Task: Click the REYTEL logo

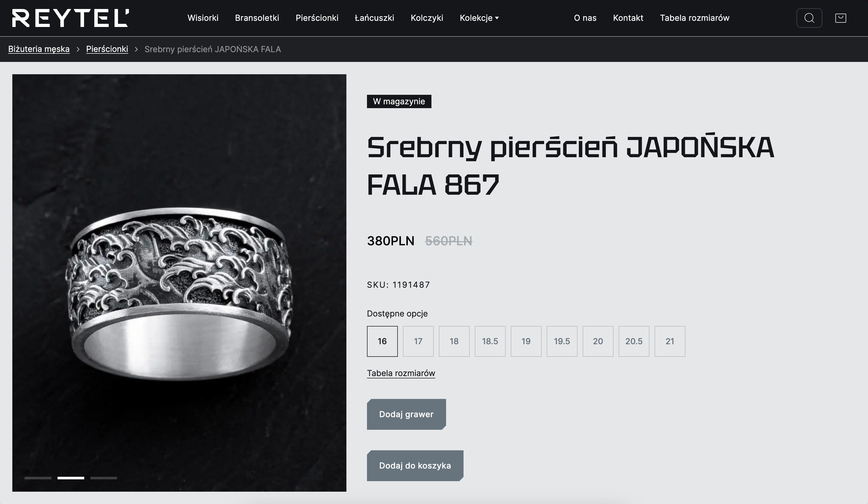Action: 71,18
